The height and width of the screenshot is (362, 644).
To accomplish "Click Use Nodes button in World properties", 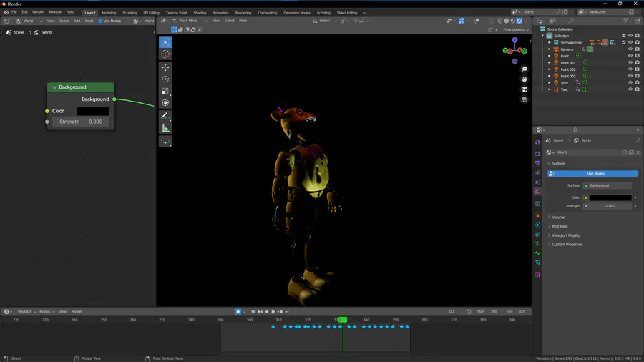I will 592,174.
